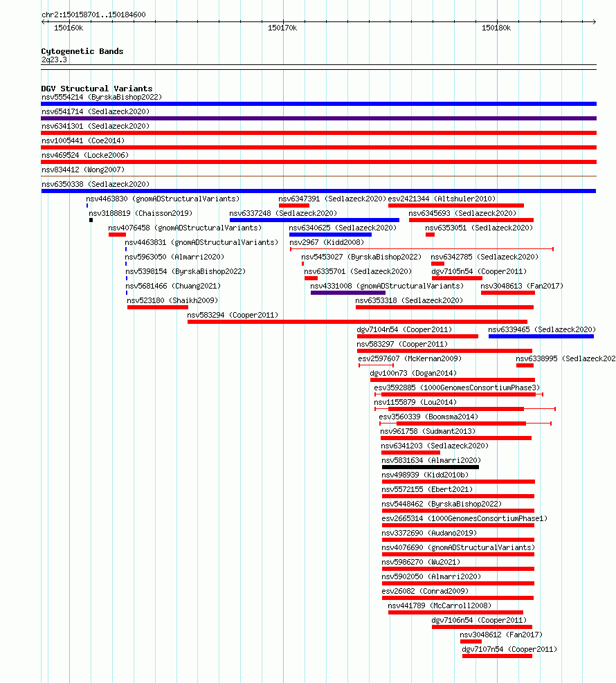Select dgv7105n54 (Cooper2011) label
616x683 pixels.
tap(479, 271)
